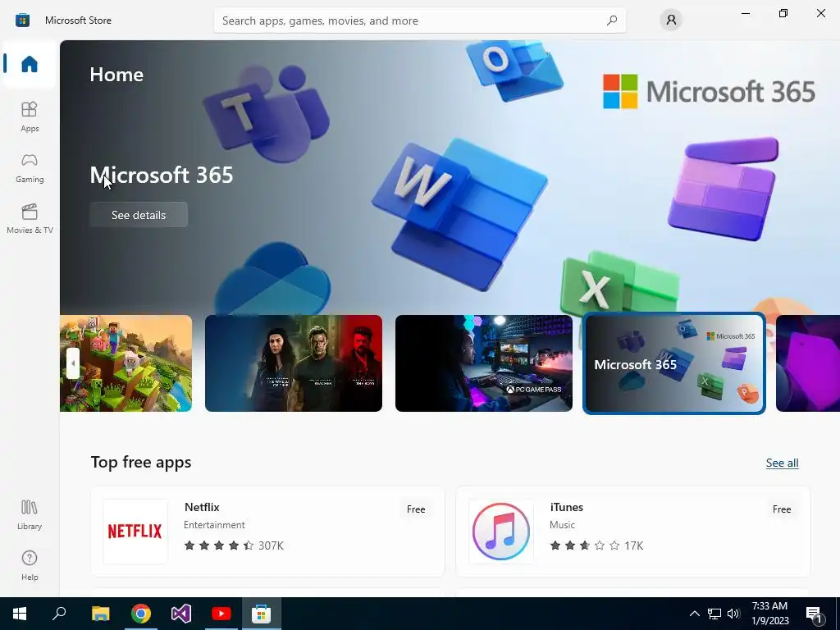This screenshot has width=840, height=630.
Task: Click Microsoft Store taskbar icon
Action: [x=262, y=614]
